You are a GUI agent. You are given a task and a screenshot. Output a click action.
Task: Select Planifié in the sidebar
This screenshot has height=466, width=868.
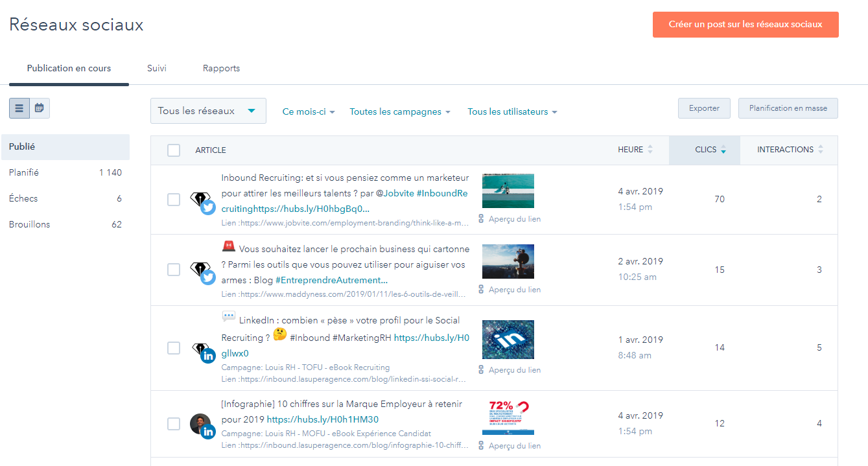point(65,172)
